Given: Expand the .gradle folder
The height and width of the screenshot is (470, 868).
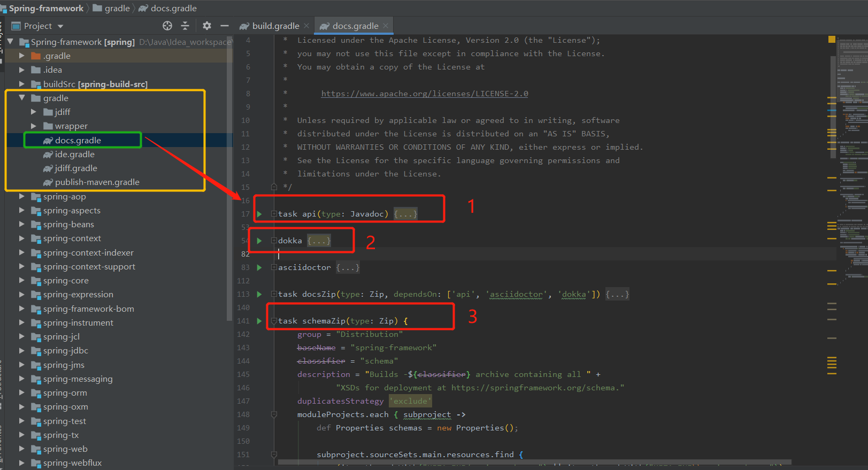Looking at the screenshot, I should [22, 56].
